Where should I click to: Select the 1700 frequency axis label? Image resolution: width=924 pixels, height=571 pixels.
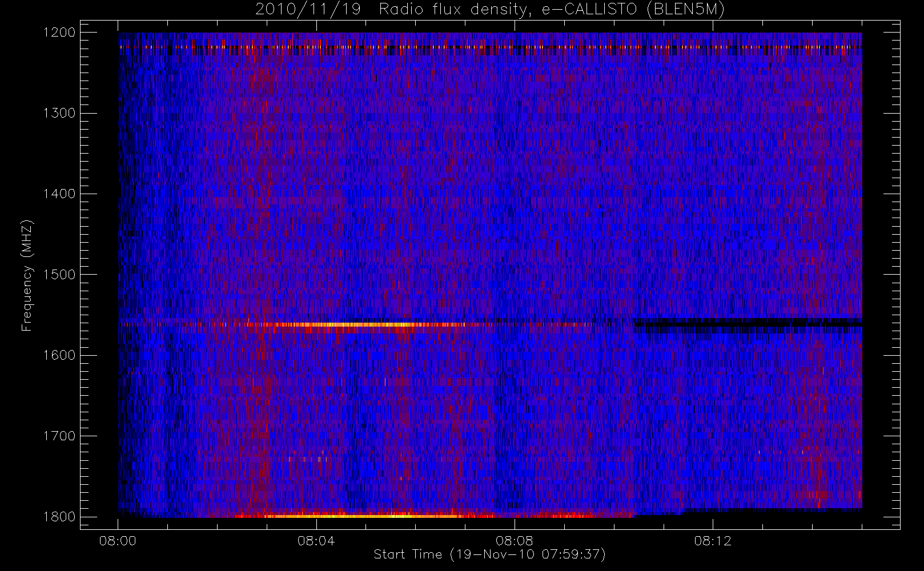59,436
